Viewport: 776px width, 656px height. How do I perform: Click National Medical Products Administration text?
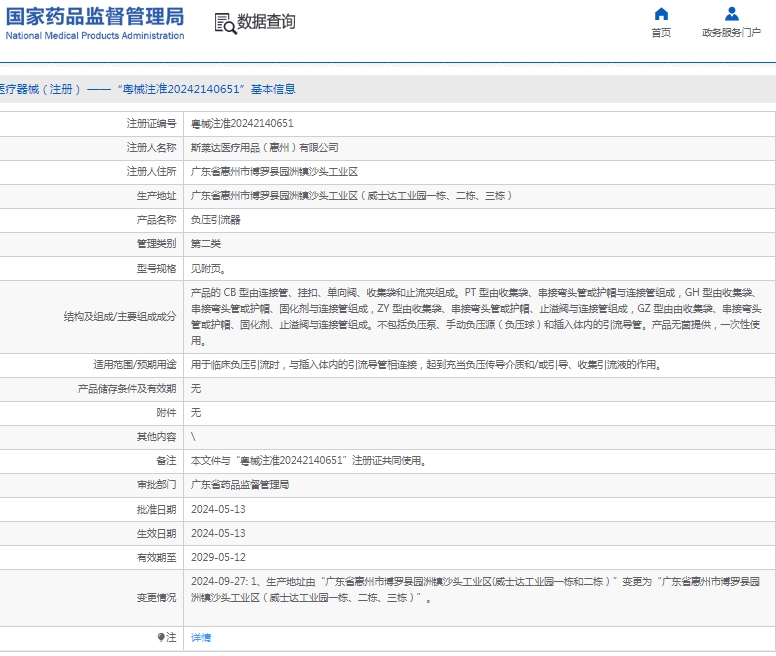point(95,36)
